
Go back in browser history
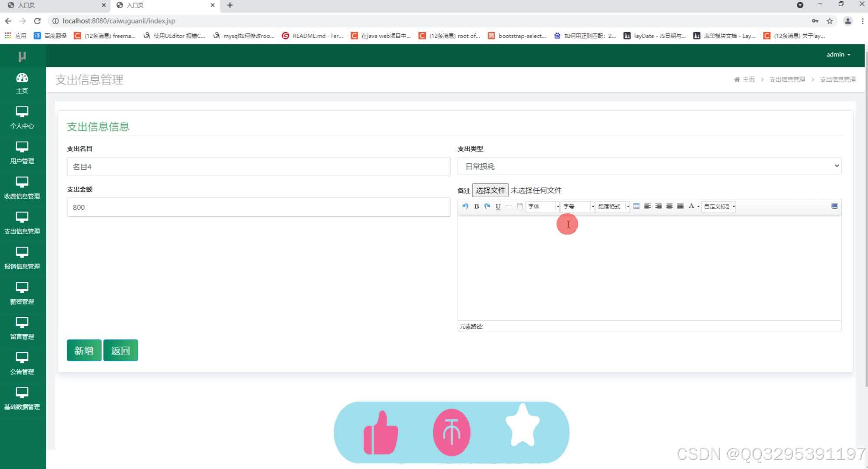[x=8, y=21]
